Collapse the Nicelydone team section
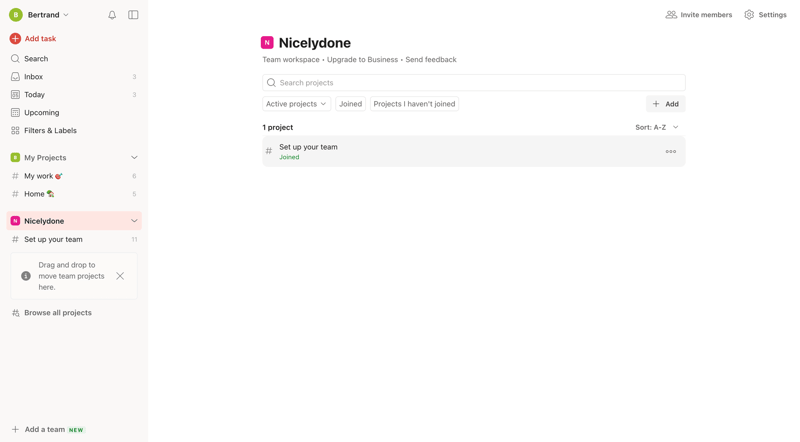This screenshot has width=800, height=442. [134, 221]
